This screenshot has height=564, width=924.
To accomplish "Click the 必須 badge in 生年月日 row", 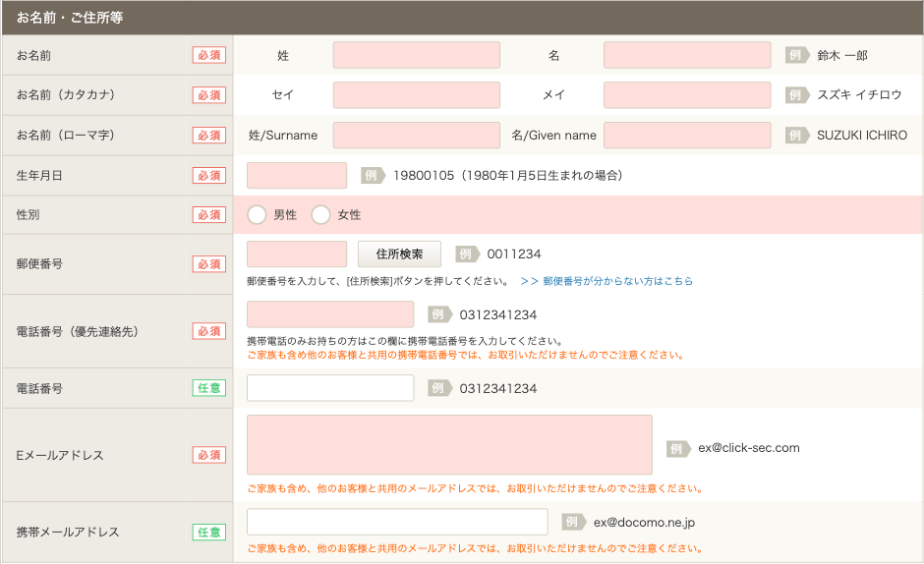I will tap(209, 175).
